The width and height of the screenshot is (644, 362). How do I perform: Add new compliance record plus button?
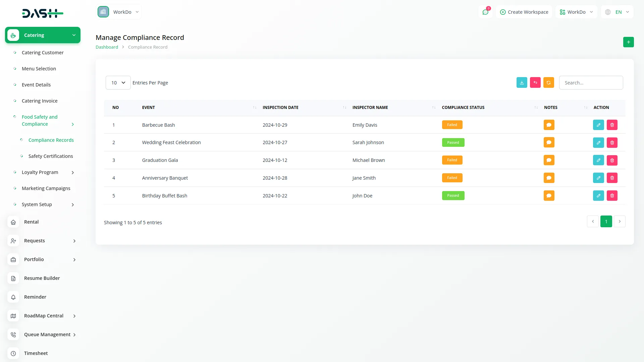point(628,42)
